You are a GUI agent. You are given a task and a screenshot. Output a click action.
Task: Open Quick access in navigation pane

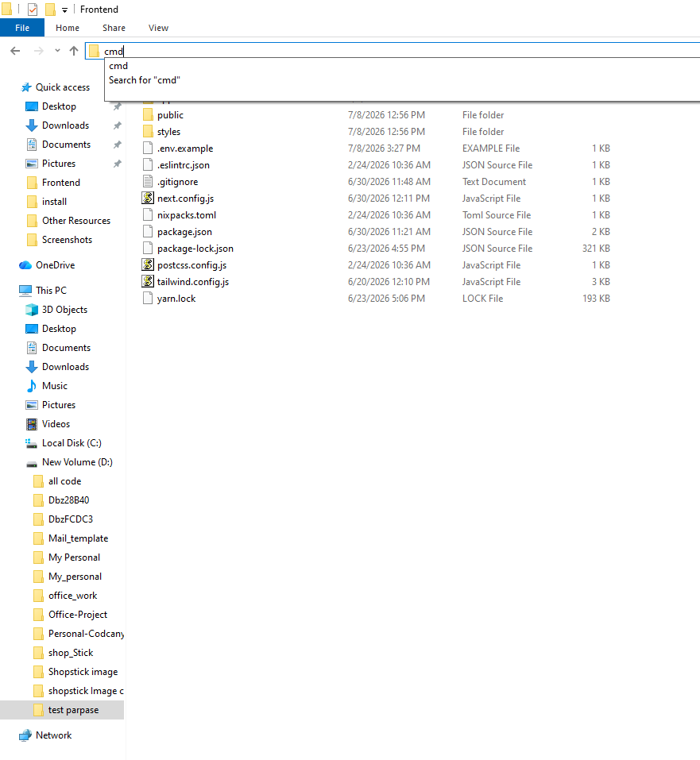[63, 87]
